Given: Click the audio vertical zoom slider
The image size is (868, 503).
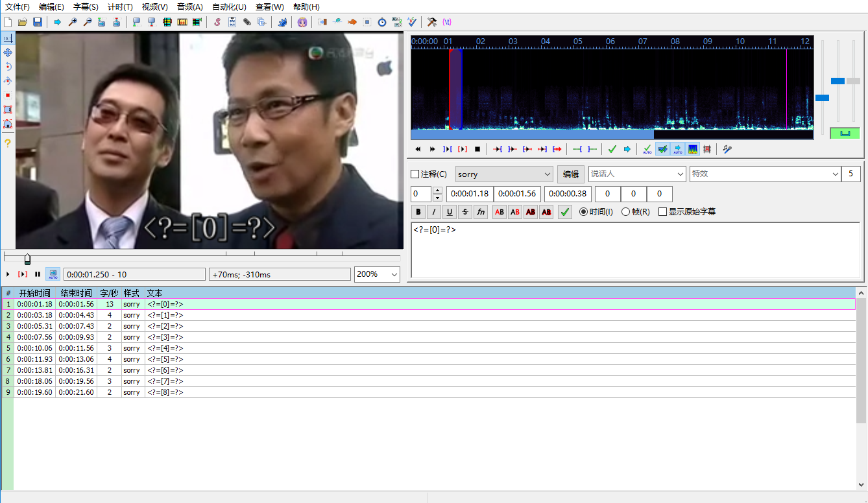Looking at the screenshot, I should [x=838, y=81].
